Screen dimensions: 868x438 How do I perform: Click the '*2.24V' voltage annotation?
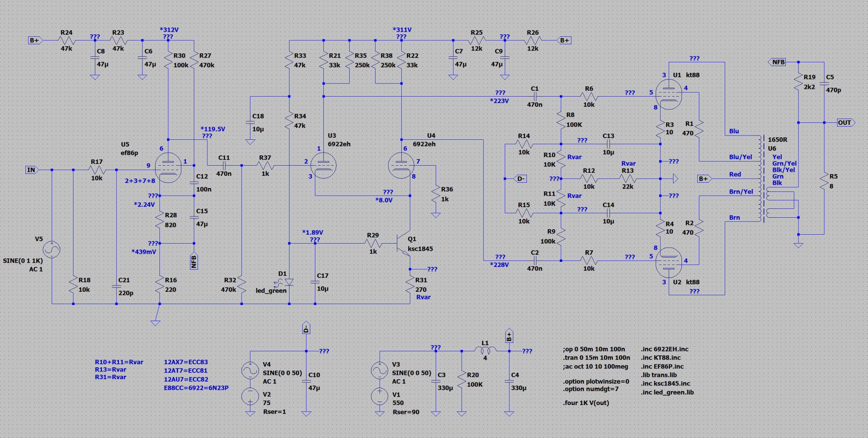pyautogui.click(x=145, y=204)
